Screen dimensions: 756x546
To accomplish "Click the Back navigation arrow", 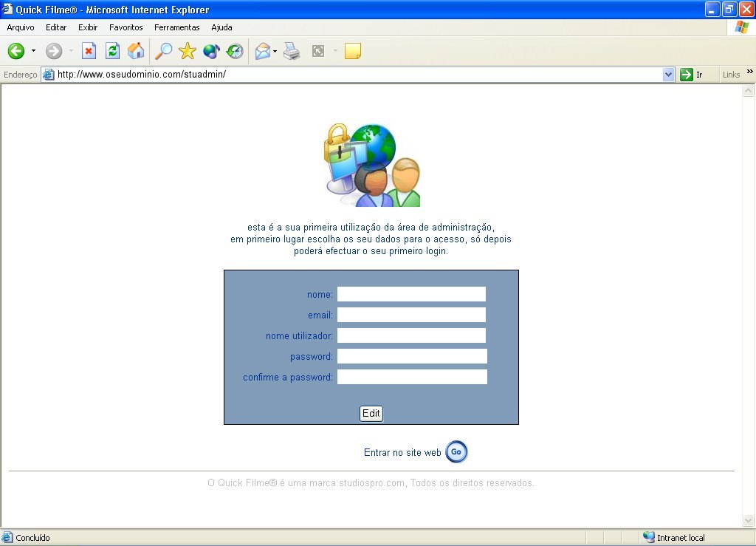I will click(x=16, y=51).
